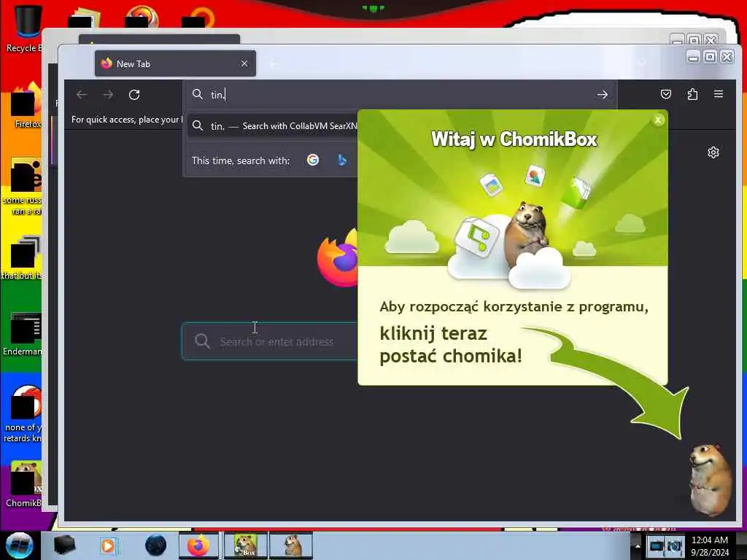Click the ChomikBox taskbar button labelled Box
Image resolution: width=747 pixels, height=560 pixels.
point(245,545)
